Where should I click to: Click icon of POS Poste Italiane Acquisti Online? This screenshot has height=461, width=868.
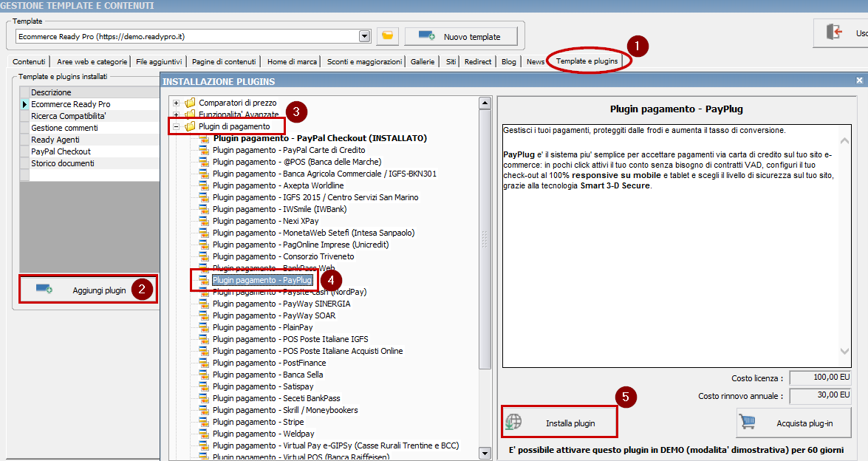[x=204, y=351]
